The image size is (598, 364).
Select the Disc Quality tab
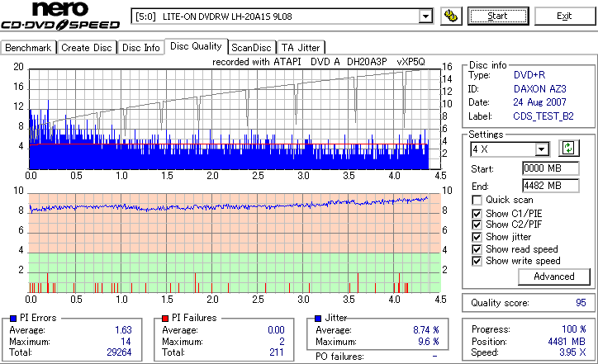pyautogui.click(x=196, y=46)
